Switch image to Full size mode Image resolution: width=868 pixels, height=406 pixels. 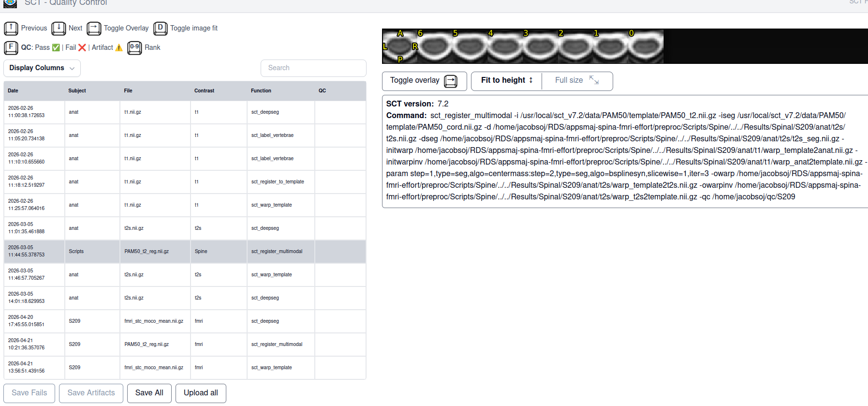(576, 81)
